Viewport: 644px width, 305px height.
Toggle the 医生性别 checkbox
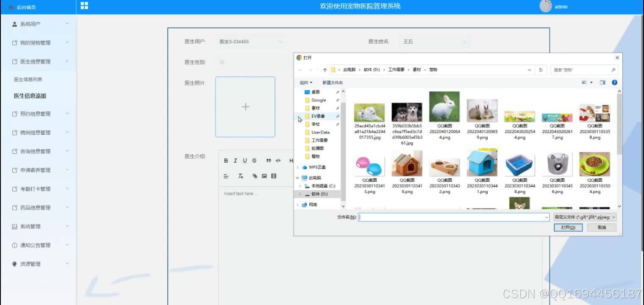[x=222, y=62]
